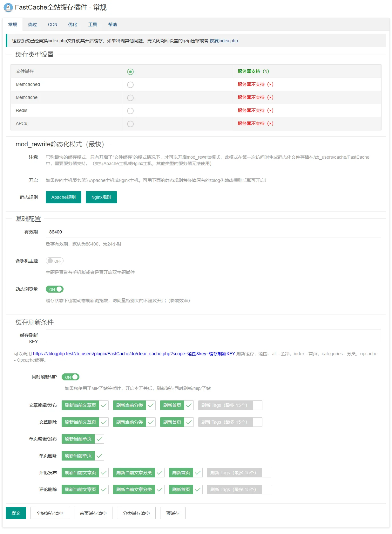Toggle 刷新首页 in 文章编辑/发布 row
392x534 pixels.
coord(177,405)
